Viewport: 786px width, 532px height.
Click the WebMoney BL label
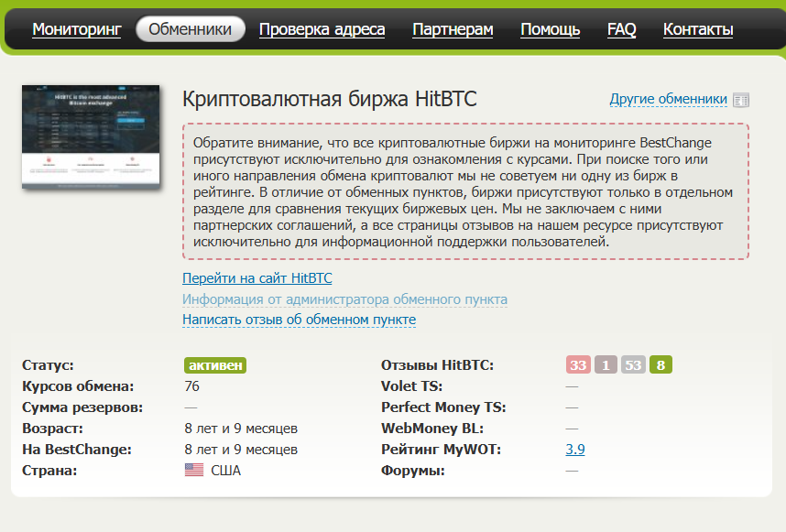[432, 429]
